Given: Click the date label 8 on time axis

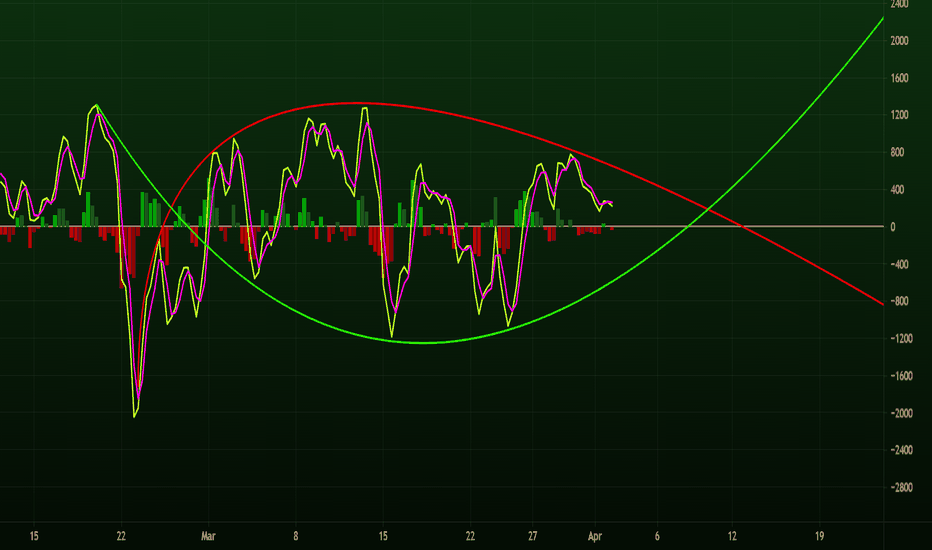Looking at the screenshot, I should pos(295,536).
